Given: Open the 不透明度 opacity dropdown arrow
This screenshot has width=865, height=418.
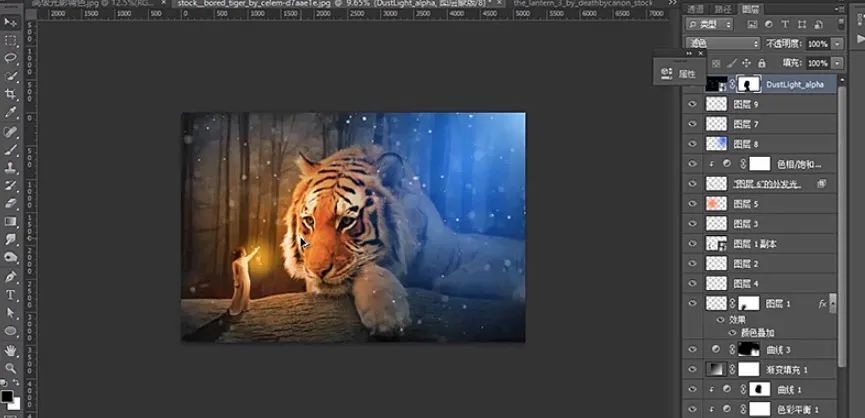Looking at the screenshot, I should [837, 44].
